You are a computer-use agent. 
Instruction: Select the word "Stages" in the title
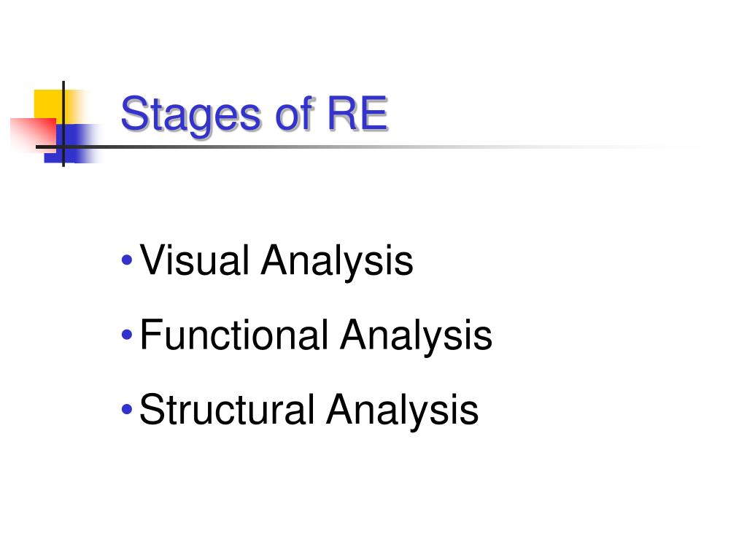(190, 116)
